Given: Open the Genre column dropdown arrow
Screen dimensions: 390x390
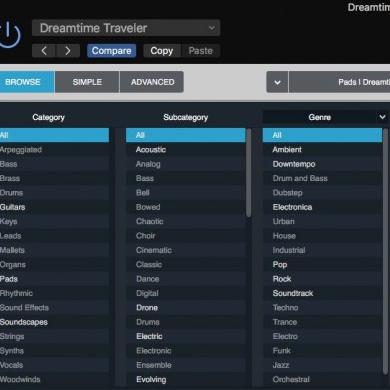Looking at the screenshot, I should click(x=382, y=117).
